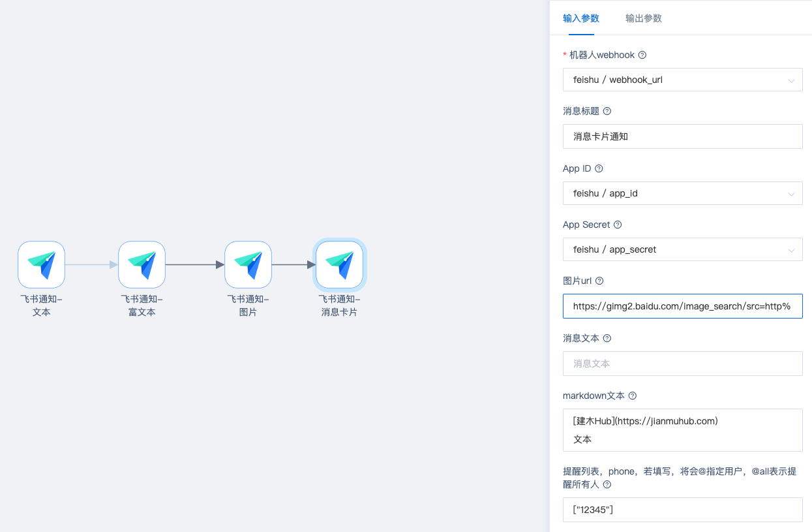Screen dimensions: 812x532
Task: Select connector arrow from 文本 to 富文本
Action: (91, 264)
